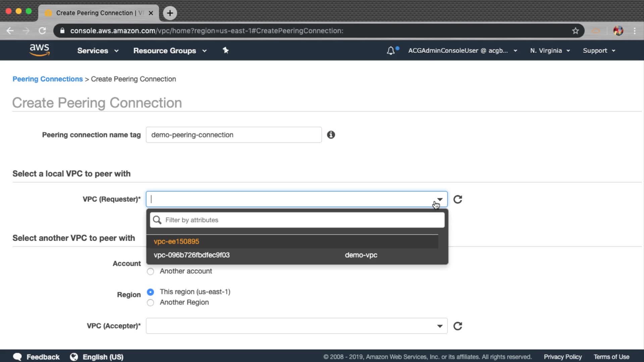Open the N. Virginia region dropdown

pos(550,51)
